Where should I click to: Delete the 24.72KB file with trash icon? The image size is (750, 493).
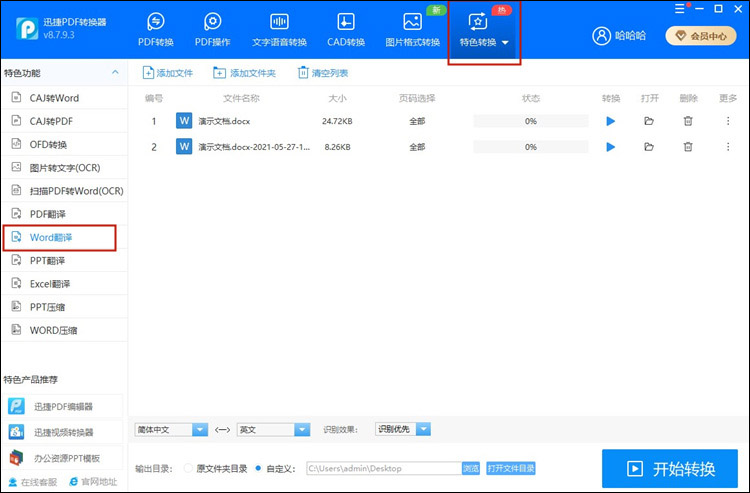(688, 121)
